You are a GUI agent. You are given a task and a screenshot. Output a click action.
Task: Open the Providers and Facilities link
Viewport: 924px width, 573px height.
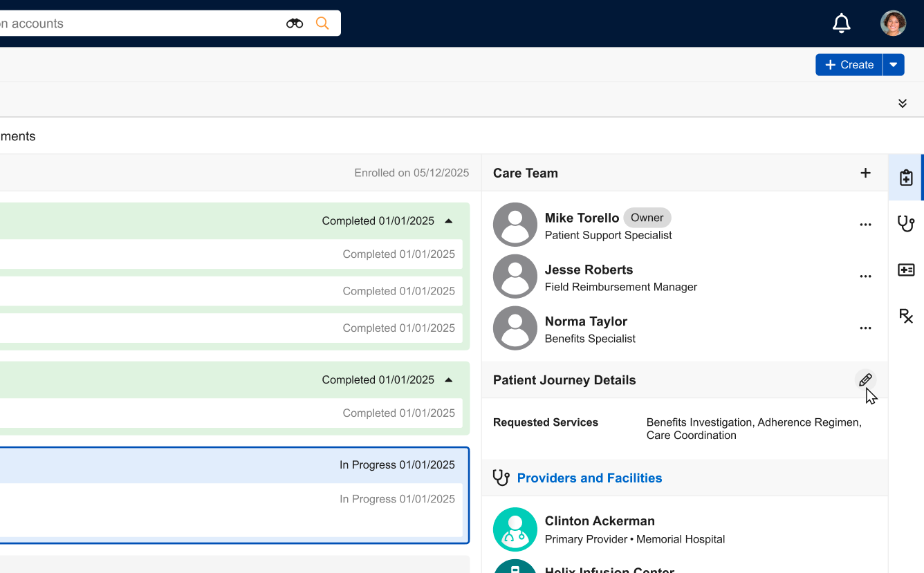[x=589, y=478]
